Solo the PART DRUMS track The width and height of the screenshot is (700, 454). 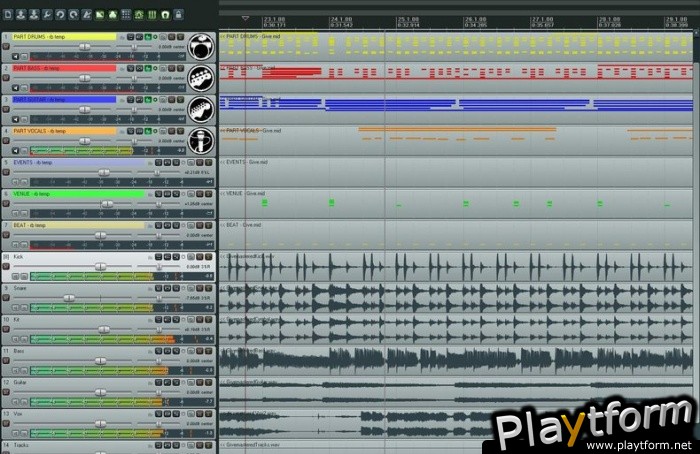click(180, 37)
